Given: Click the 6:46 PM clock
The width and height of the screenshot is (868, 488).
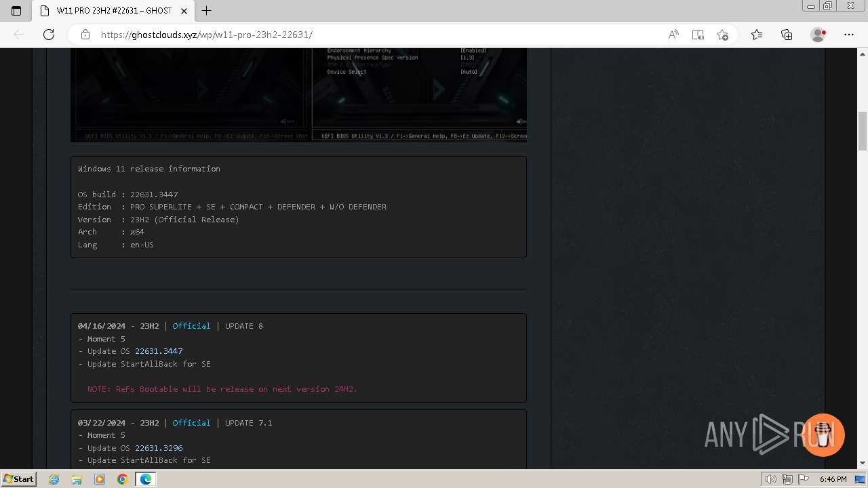Looking at the screenshot, I should (x=833, y=479).
